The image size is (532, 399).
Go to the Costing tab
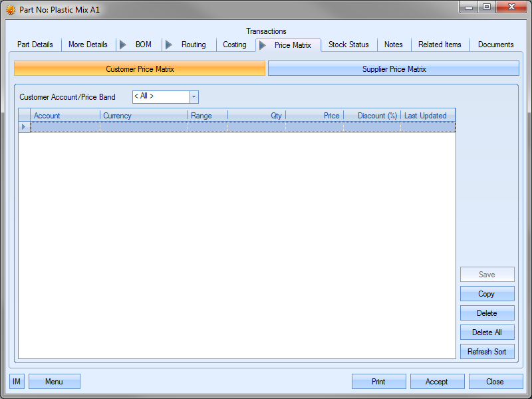click(234, 45)
